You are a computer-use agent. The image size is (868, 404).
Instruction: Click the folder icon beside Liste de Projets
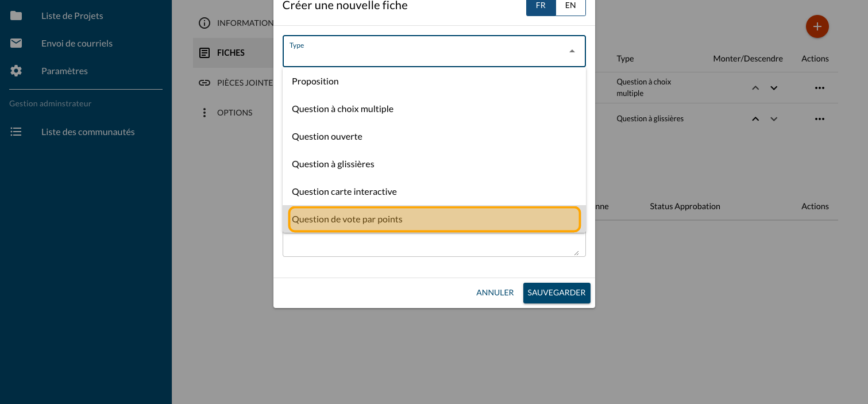[16, 16]
